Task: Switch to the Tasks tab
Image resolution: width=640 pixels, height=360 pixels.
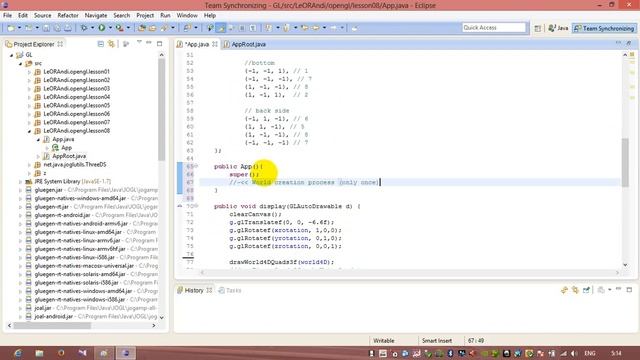Action: (x=229, y=290)
